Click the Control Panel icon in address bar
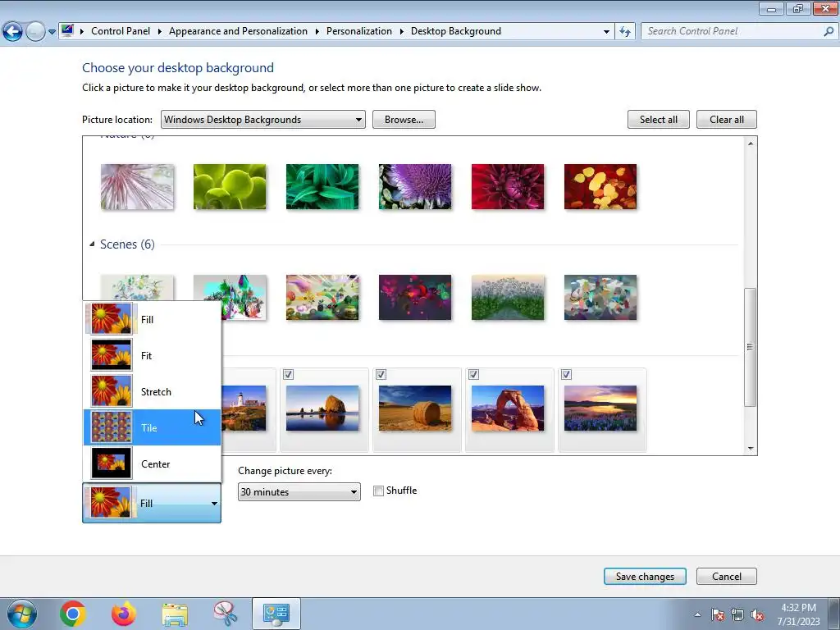Image resolution: width=840 pixels, height=630 pixels. pyautogui.click(x=67, y=30)
